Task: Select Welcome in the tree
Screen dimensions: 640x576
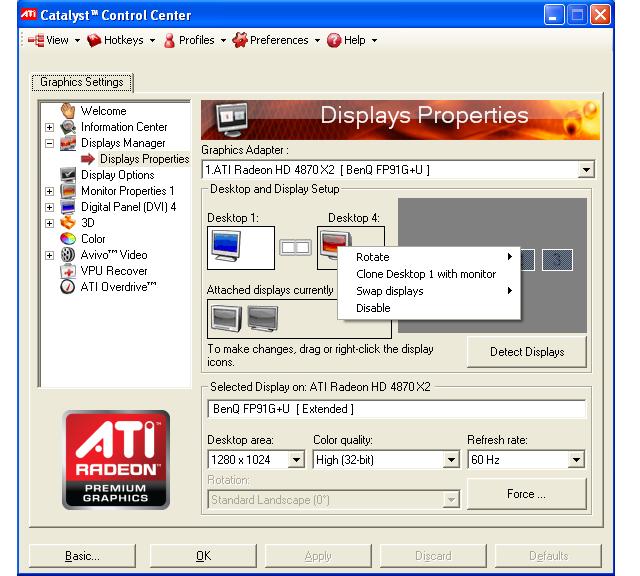Action: 103,111
